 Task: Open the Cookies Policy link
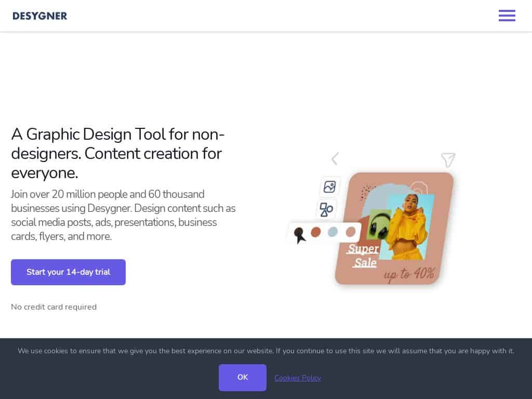tap(298, 378)
